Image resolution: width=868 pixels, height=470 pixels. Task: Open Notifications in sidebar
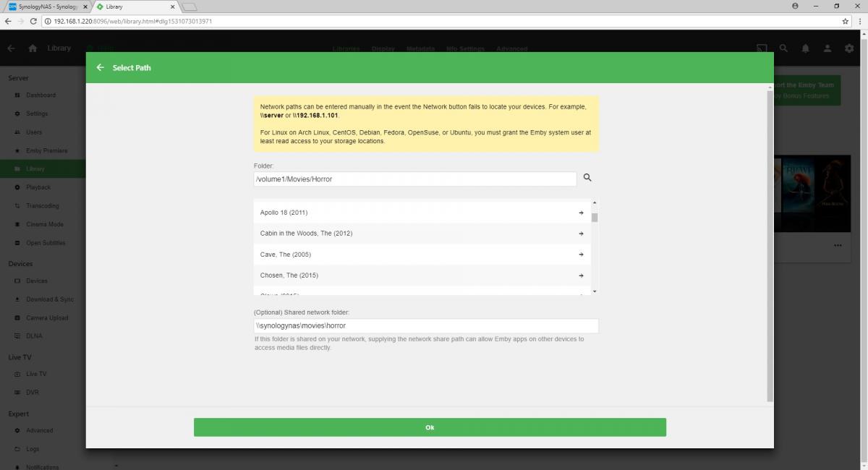coord(43,466)
